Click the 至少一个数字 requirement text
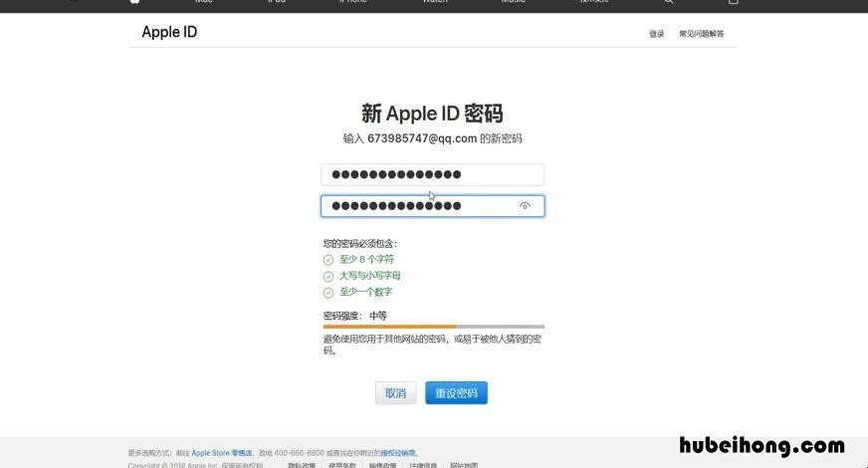The width and height of the screenshot is (868, 468). coord(365,292)
